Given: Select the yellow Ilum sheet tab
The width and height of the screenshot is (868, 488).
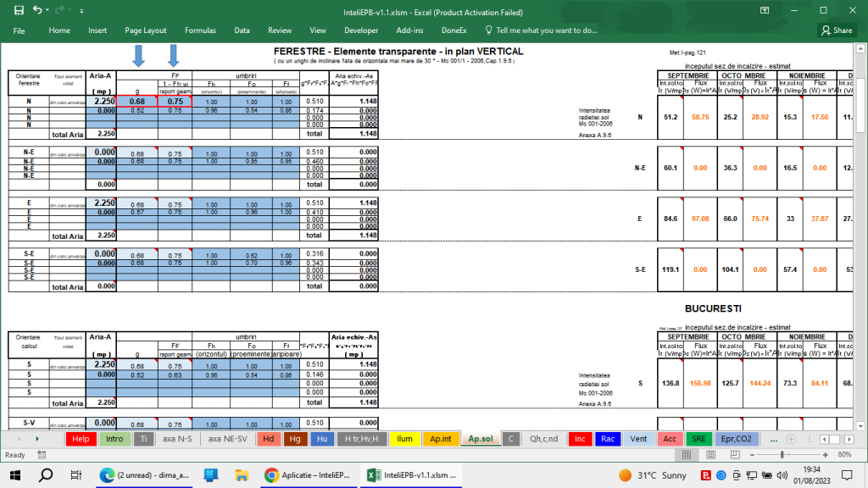Looking at the screenshot, I should click(x=405, y=439).
